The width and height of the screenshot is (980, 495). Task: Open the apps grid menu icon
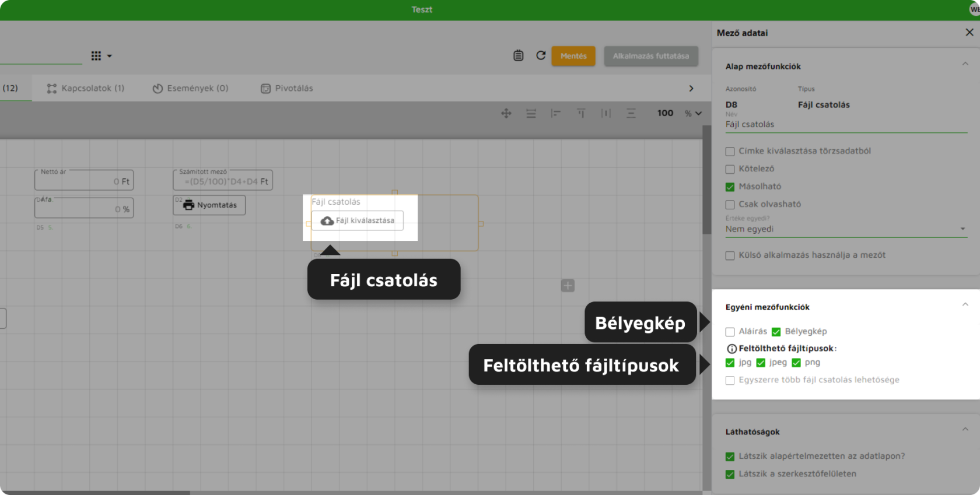click(96, 56)
